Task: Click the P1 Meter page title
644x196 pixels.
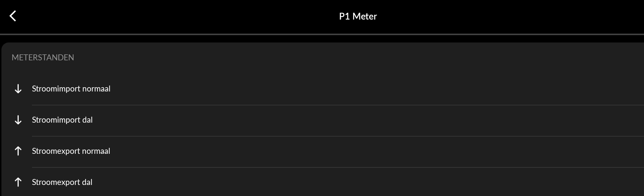Action: pos(358,16)
